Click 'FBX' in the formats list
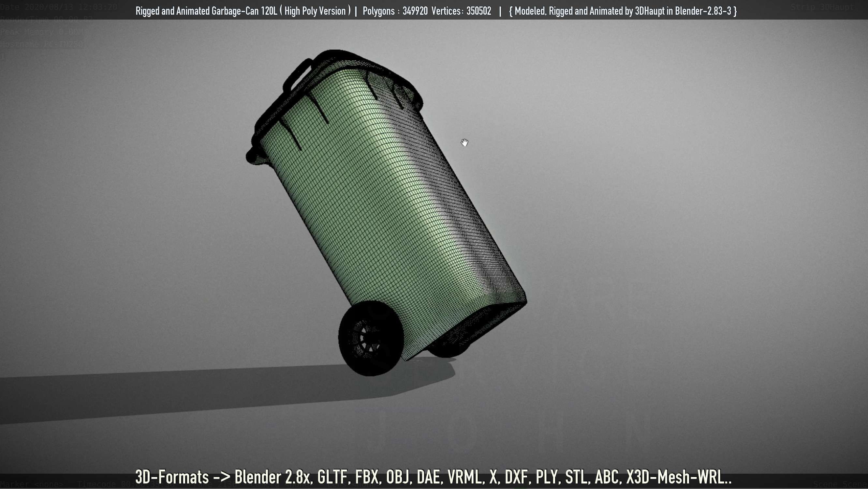Viewport: 868px width, 489px height. click(x=367, y=477)
